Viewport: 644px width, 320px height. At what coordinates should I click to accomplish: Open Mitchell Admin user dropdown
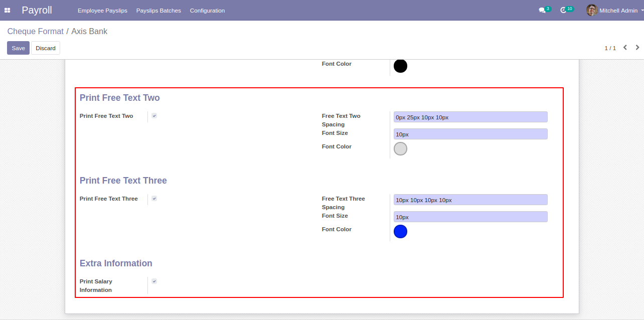tap(615, 10)
